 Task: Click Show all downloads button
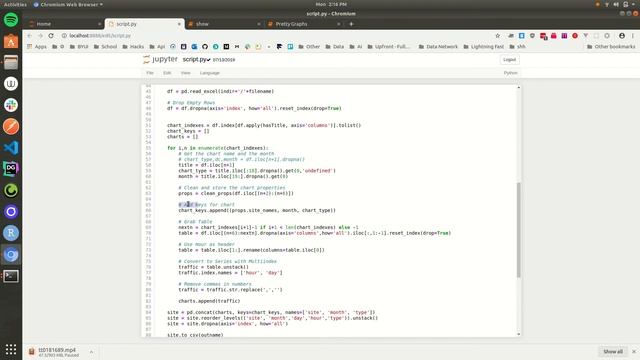613,351
